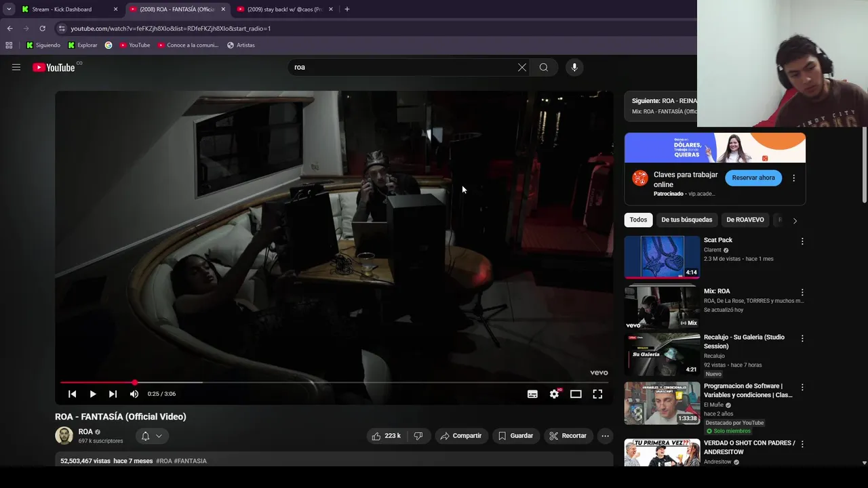
Task: Click the magnifier search button
Action: point(544,67)
